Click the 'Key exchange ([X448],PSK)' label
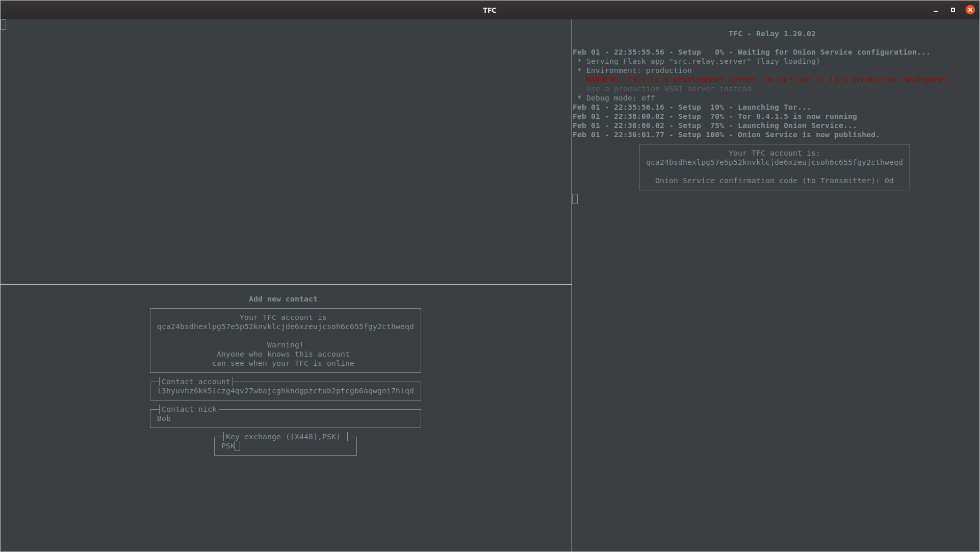 282,437
